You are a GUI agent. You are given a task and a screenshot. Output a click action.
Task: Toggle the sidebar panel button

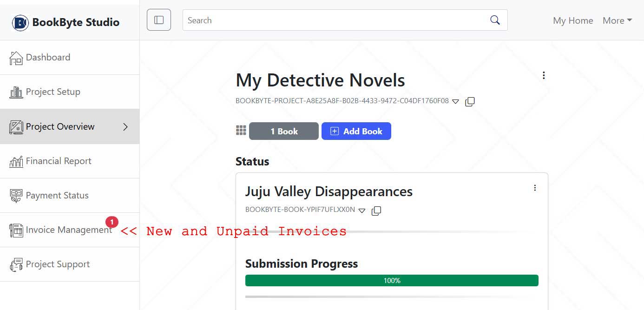click(x=159, y=20)
